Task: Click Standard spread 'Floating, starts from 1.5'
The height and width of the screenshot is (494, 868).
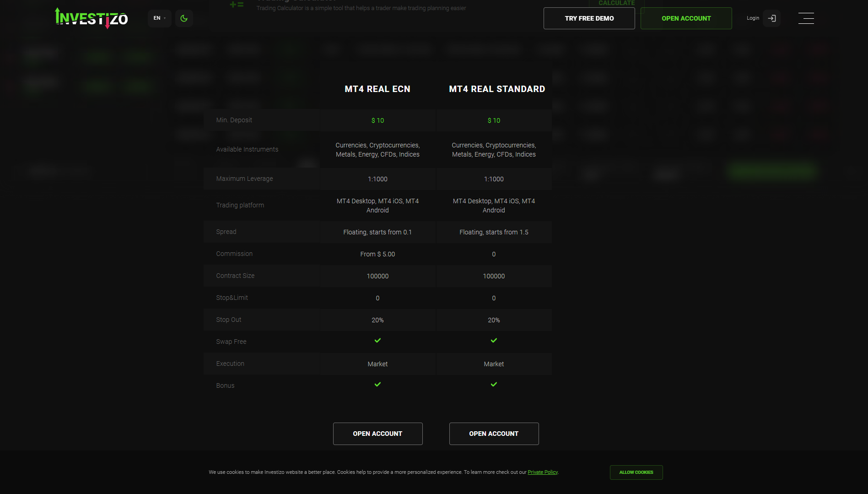Action: [494, 232]
